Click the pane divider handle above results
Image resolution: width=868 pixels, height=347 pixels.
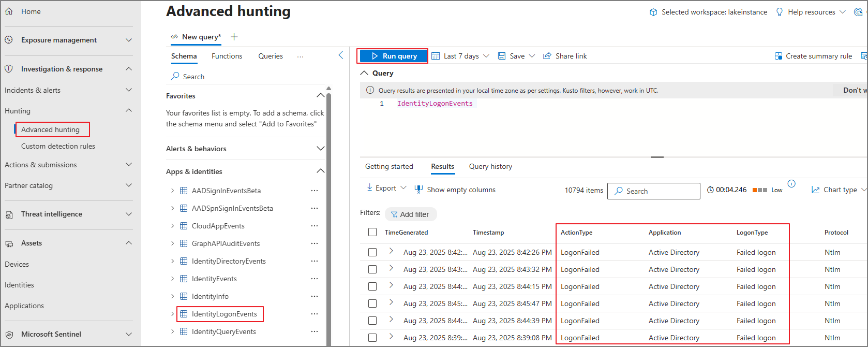tap(657, 157)
